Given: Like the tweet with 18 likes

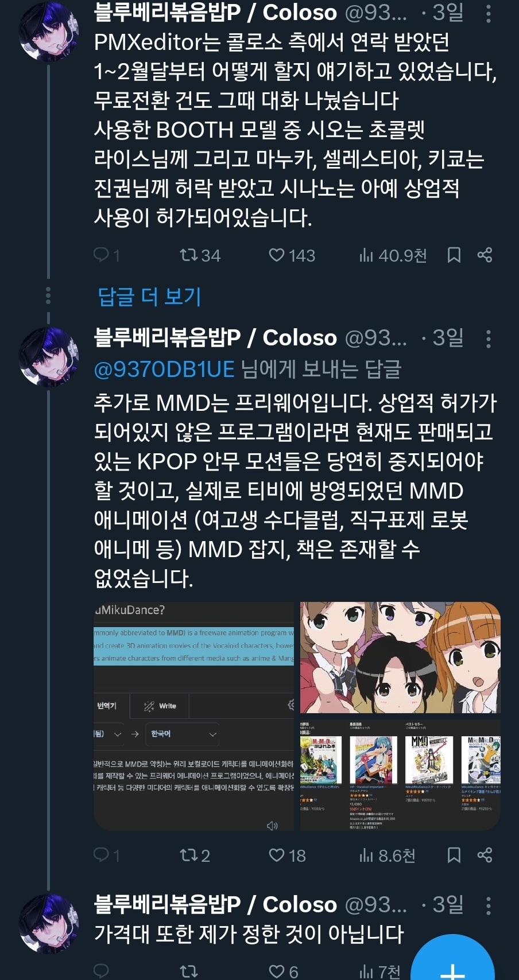Looking at the screenshot, I should coord(287,855).
